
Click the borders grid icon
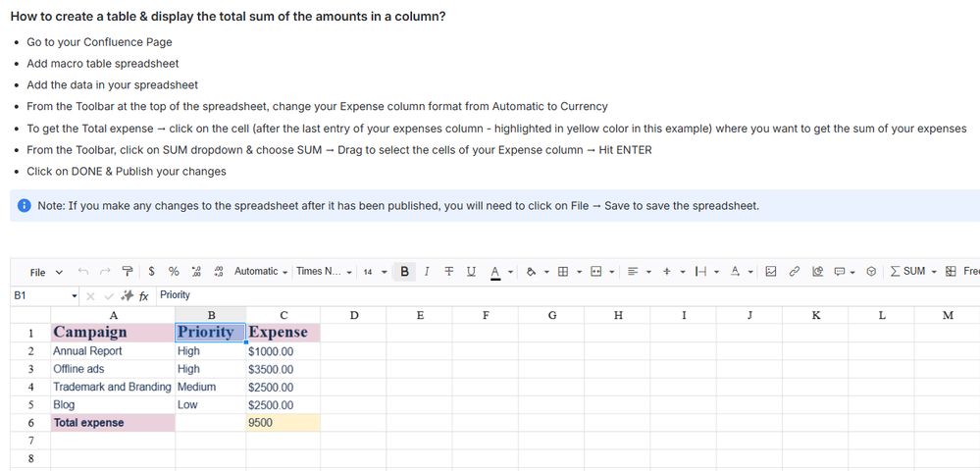coord(563,272)
